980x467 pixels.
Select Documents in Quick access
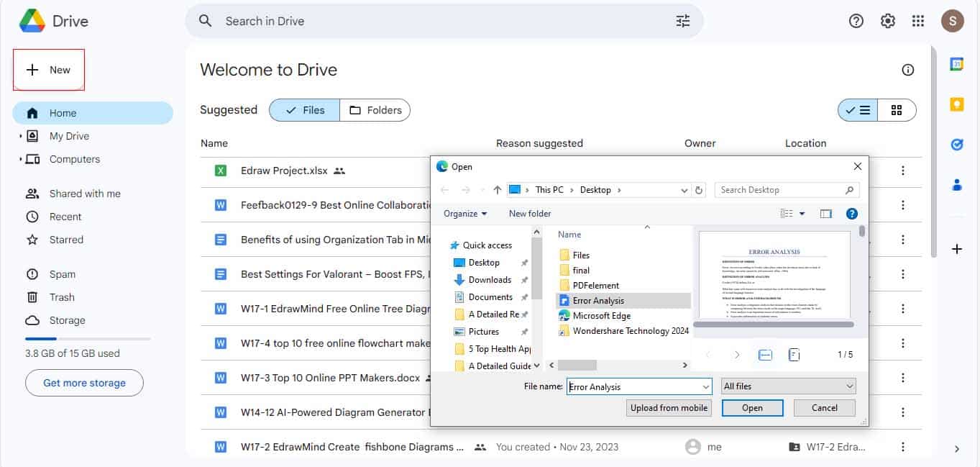coord(490,297)
